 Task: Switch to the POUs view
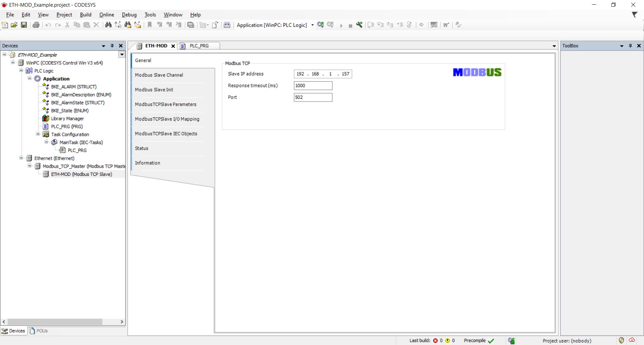point(39,331)
